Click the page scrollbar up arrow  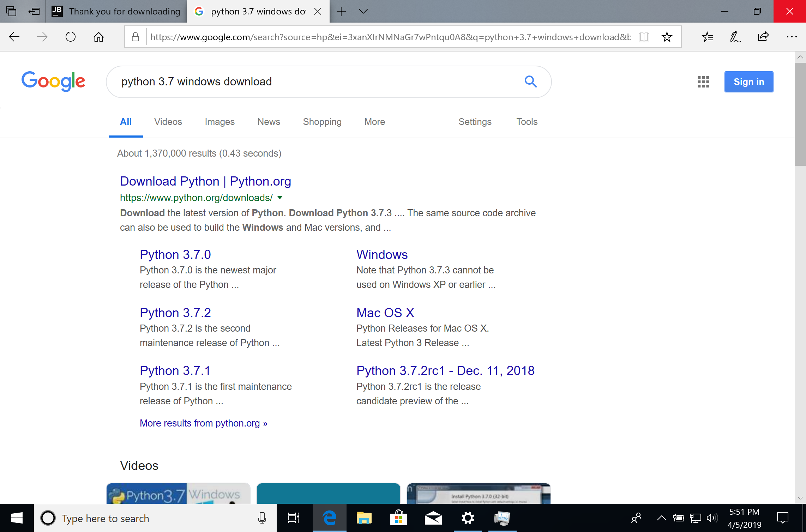pyautogui.click(x=800, y=57)
